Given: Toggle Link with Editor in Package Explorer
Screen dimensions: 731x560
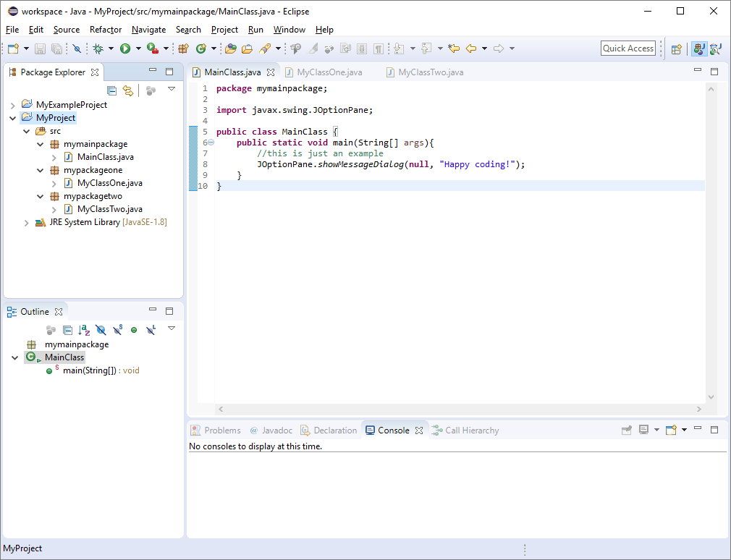Looking at the screenshot, I should pos(128,90).
